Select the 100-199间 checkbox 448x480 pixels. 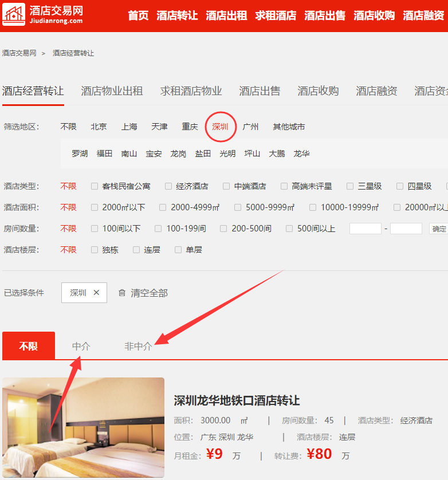[158, 229]
